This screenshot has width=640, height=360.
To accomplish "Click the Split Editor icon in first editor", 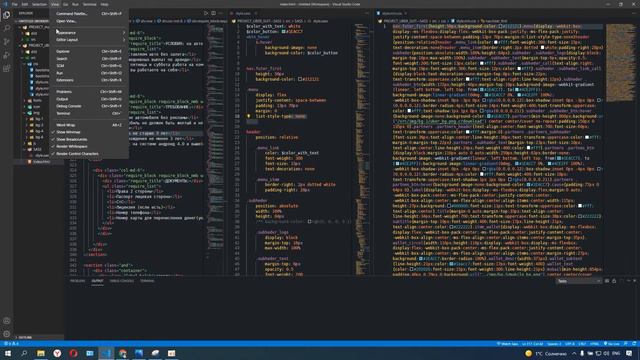I will pos(213,13).
